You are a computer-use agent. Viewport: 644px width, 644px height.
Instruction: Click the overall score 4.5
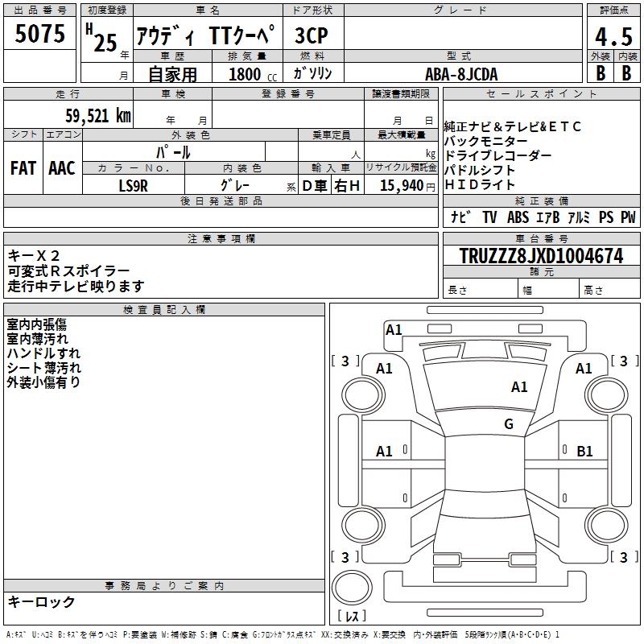pos(613,36)
